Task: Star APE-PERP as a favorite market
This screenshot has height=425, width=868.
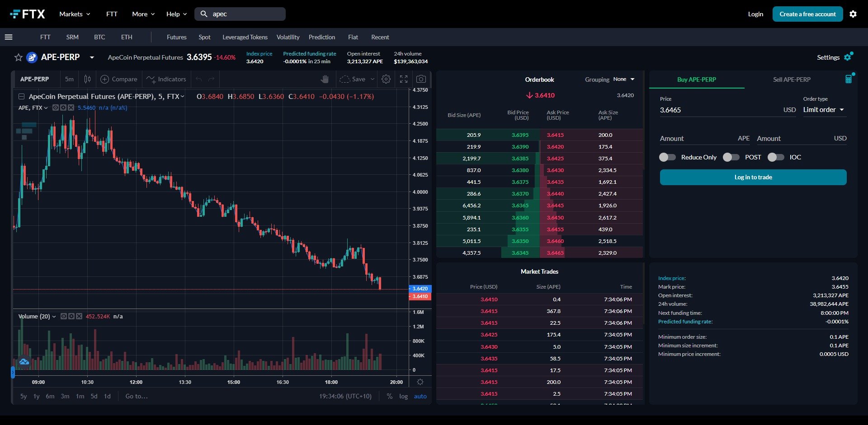Action: (18, 57)
